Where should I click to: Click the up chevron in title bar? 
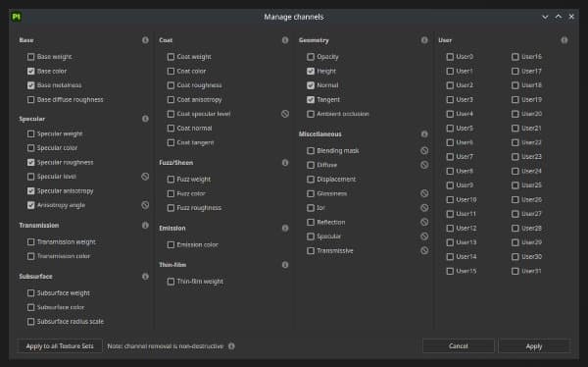pyautogui.click(x=559, y=17)
